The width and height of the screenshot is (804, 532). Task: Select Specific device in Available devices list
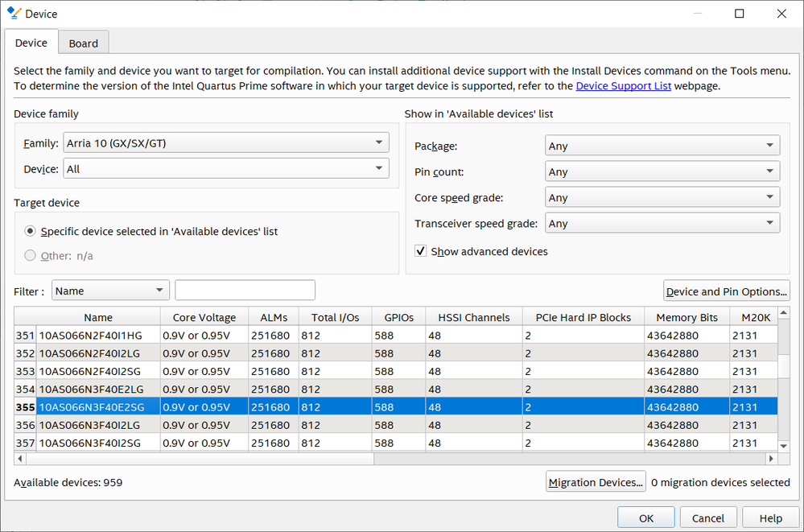pyautogui.click(x=31, y=231)
